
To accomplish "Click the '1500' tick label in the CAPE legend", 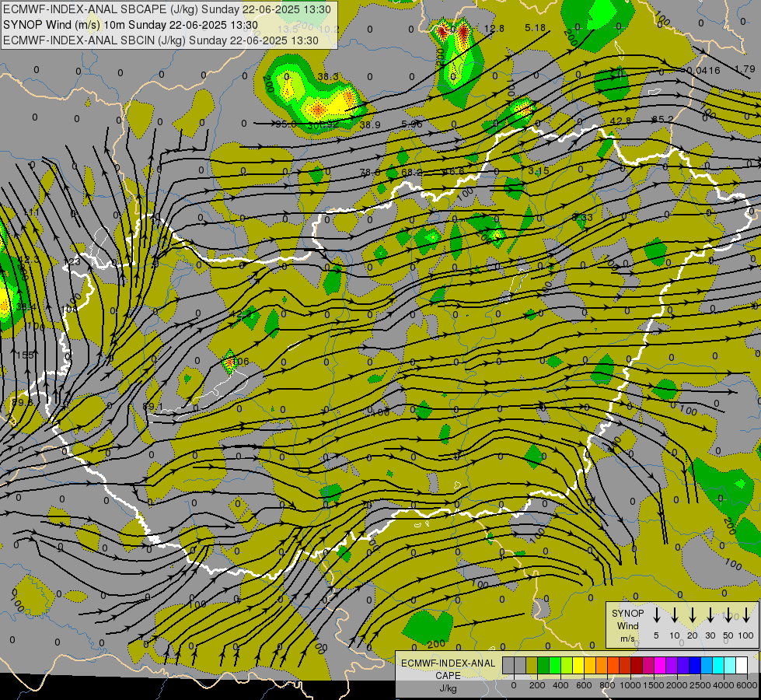I will [x=654, y=685].
